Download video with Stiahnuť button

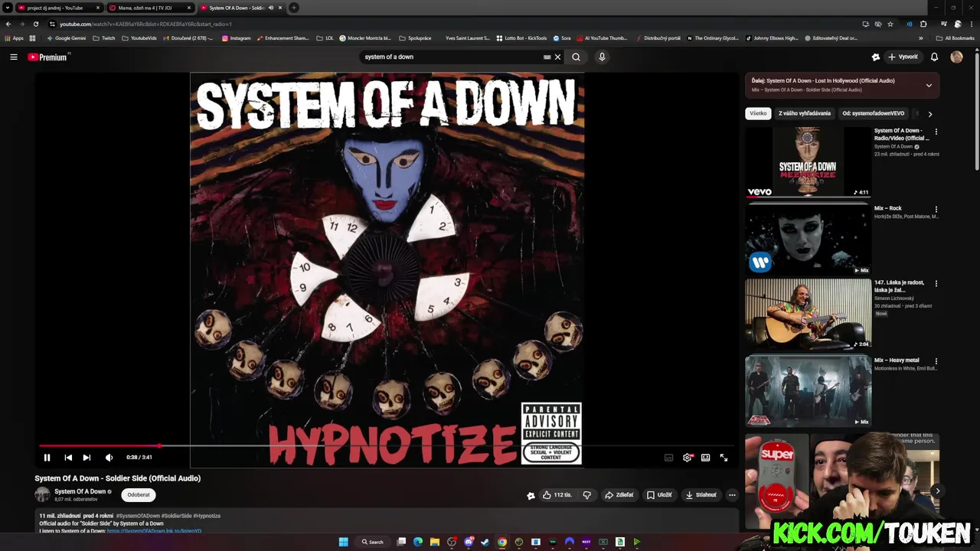701,495
